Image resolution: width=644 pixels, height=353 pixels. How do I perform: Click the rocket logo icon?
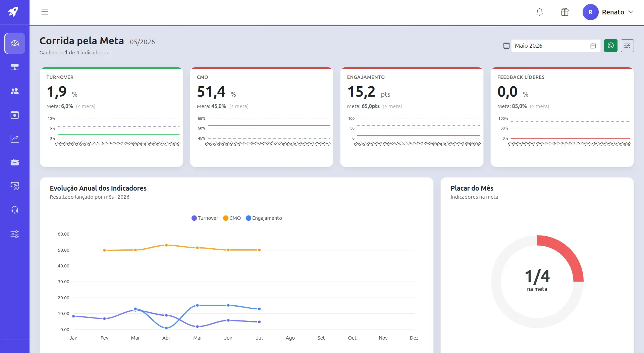point(13,12)
